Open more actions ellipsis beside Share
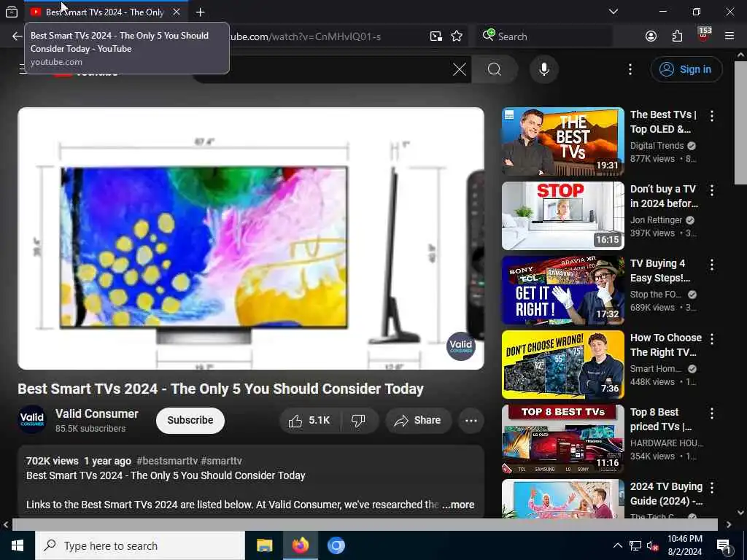Screen dimensions: 747x560 [471, 421]
